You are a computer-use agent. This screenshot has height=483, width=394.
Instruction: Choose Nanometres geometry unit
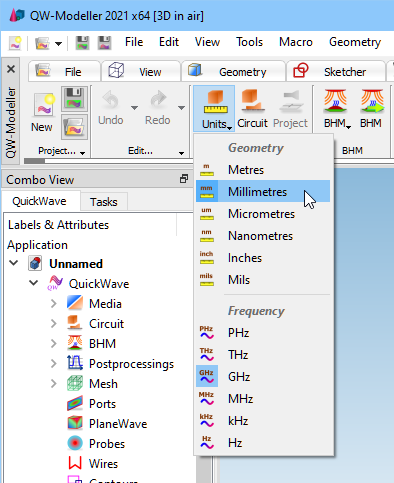click(x=263, y=236)
